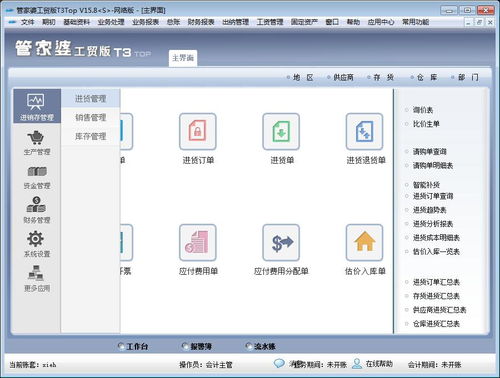Open the 应付费用分配单 dollar icon
This screenshot has width=500, height=378.
[x=281, y=242]
